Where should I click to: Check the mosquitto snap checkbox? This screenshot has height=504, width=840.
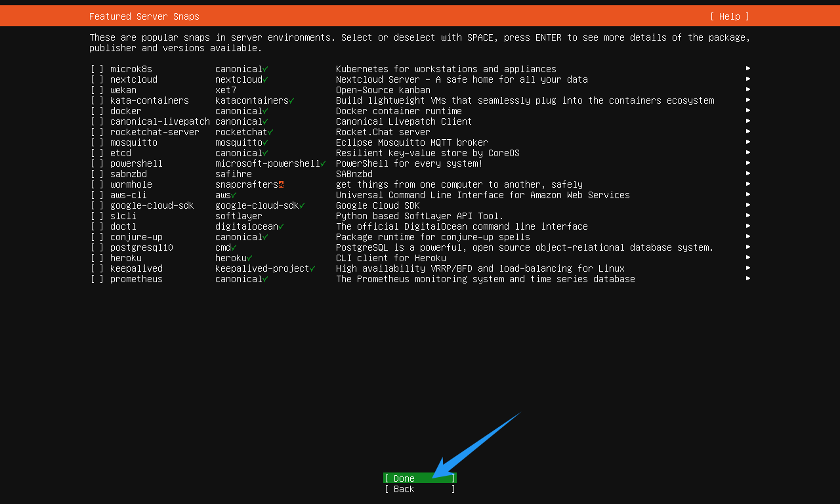[97, 142]
